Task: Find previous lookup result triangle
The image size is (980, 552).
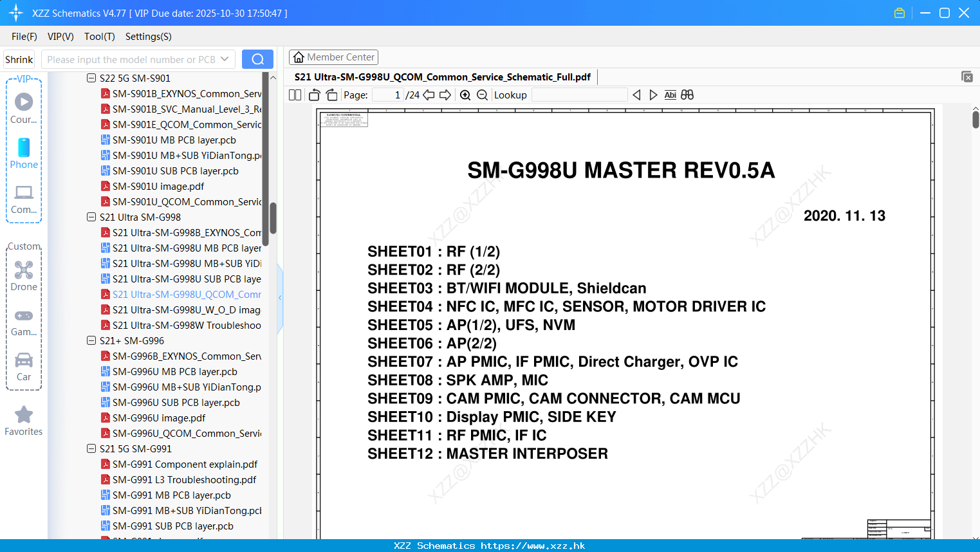Action: (x=636, y=95)
